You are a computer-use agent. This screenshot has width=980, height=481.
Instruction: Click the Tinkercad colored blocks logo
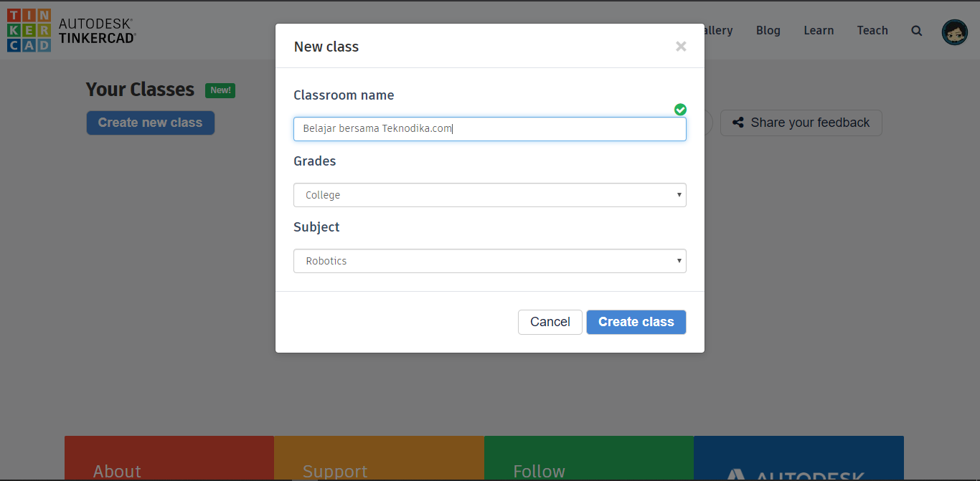pyautogui.click(x=29, y=30)
